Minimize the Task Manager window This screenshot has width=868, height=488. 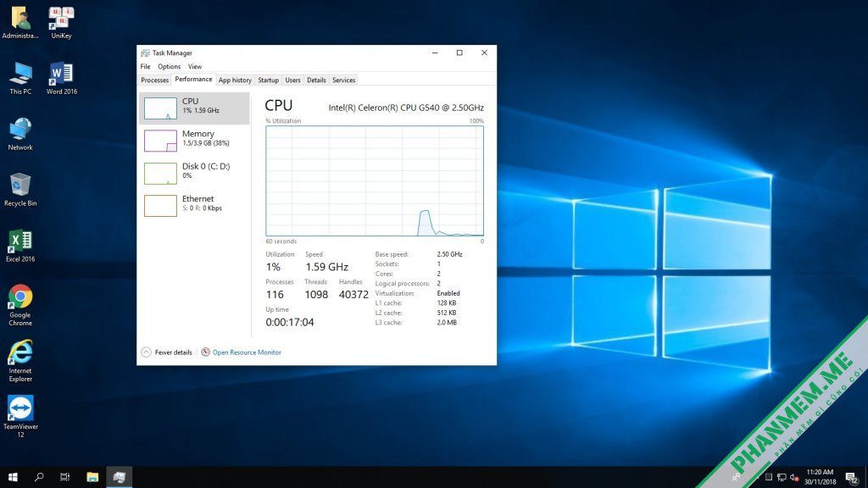point(435,53)
